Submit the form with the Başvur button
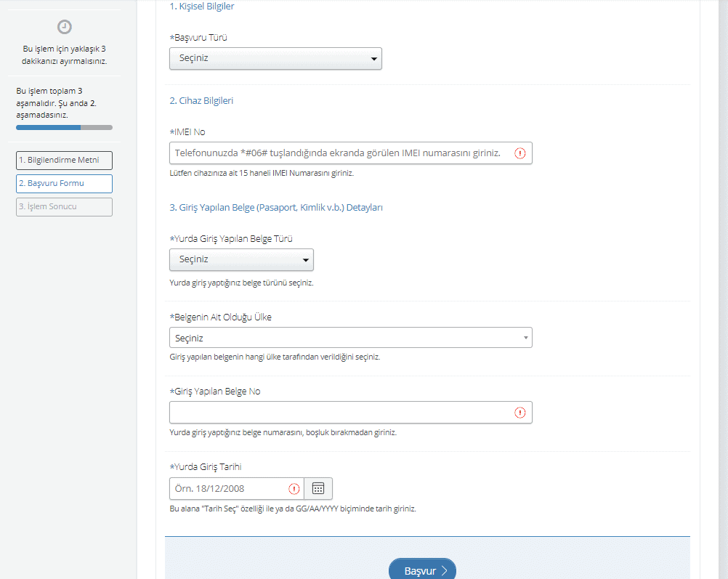The height and width of the screenshot is (579, 728). 422,570
